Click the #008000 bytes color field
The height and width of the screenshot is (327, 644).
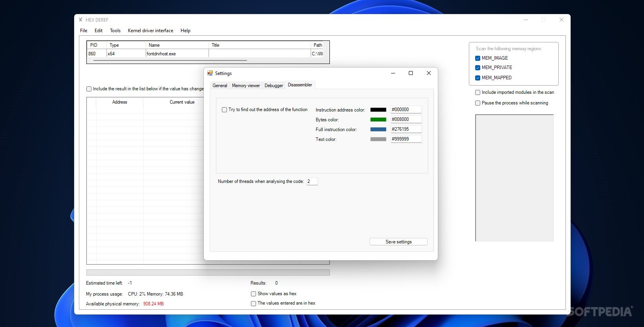406,119
